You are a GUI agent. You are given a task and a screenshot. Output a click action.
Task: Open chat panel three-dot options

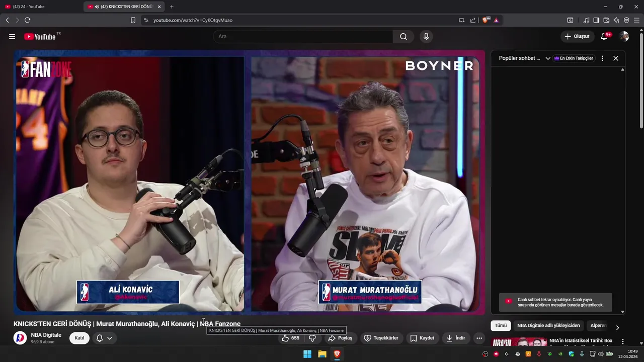[602, 58]
